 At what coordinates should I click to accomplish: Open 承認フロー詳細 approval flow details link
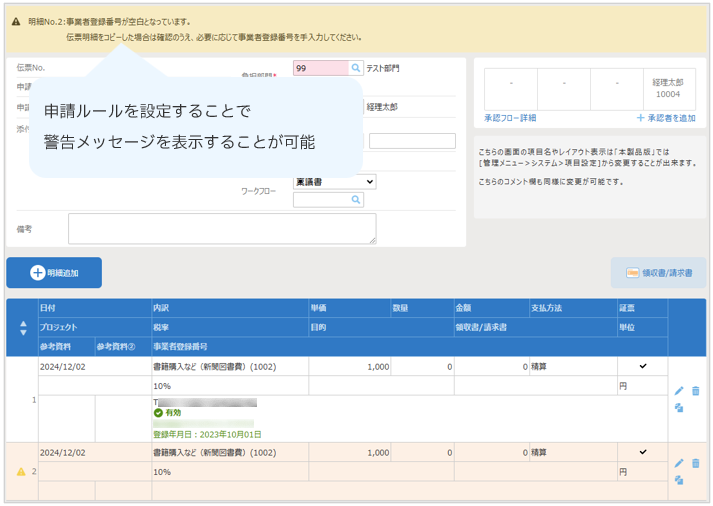[x=510, y=118]
